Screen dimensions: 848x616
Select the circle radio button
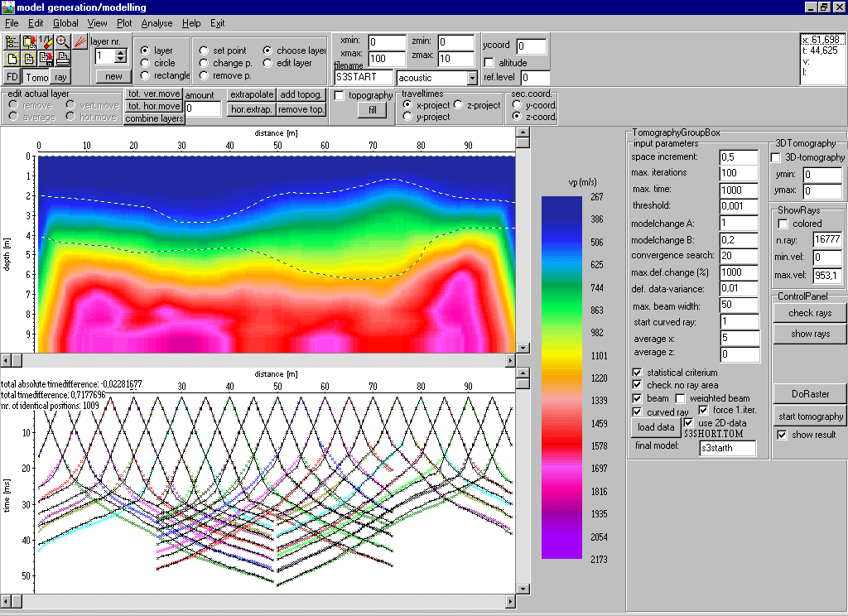[146, 63]
